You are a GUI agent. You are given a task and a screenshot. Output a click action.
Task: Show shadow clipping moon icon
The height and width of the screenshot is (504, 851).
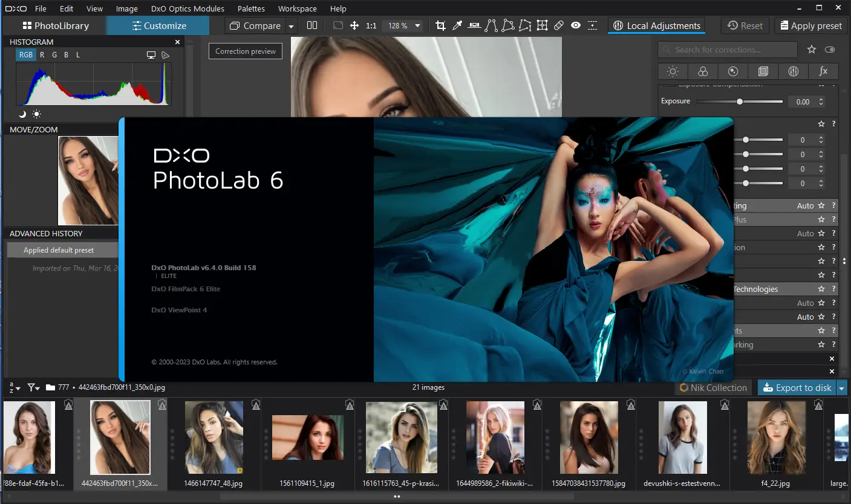[22, 114]
